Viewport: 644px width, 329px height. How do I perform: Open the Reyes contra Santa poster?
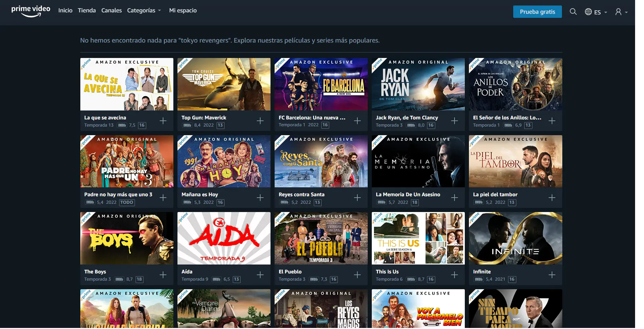point(321,161)
